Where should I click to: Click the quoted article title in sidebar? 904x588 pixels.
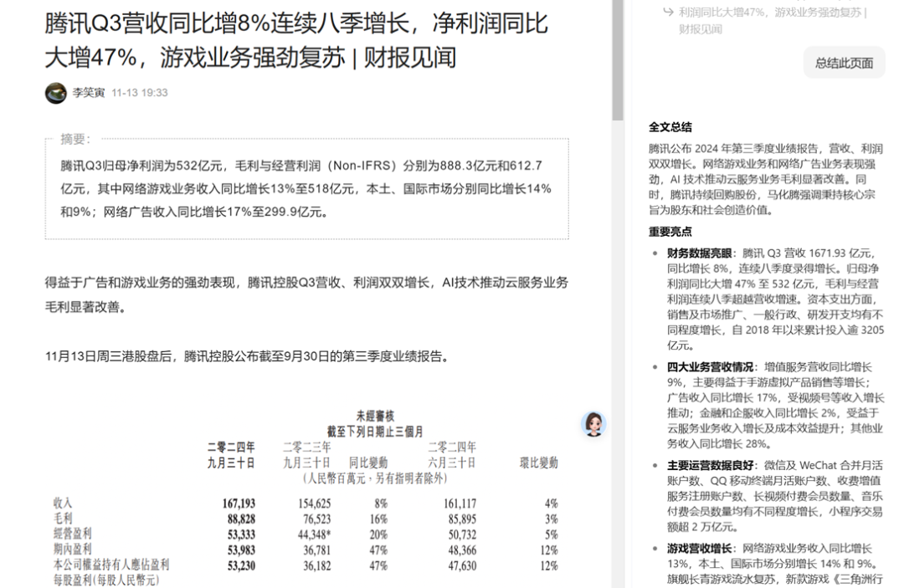[x=773, y=20]
